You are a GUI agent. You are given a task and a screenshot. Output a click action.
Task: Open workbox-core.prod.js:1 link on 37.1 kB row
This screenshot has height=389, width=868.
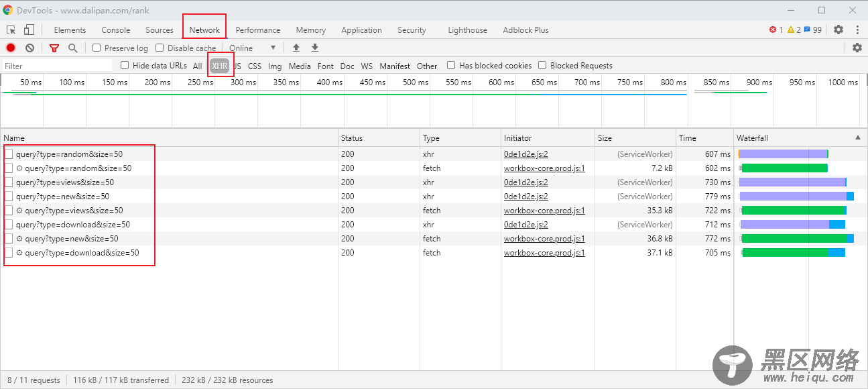point(544,253)
